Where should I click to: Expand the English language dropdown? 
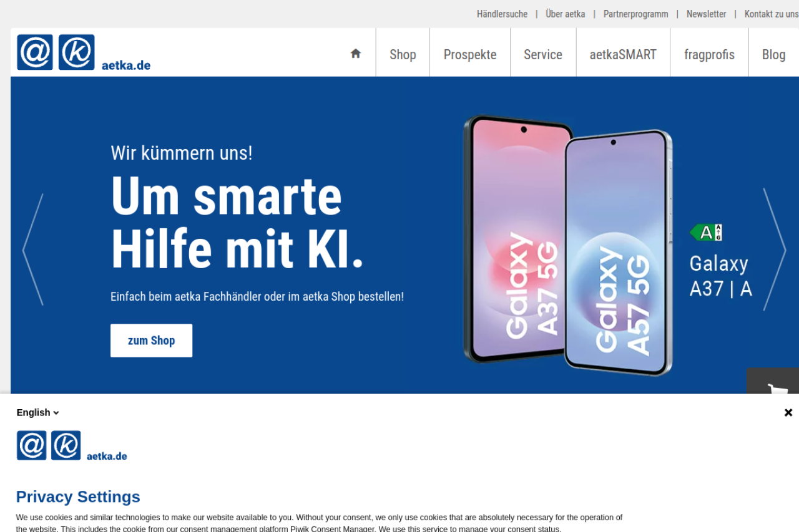pos(37,412)
